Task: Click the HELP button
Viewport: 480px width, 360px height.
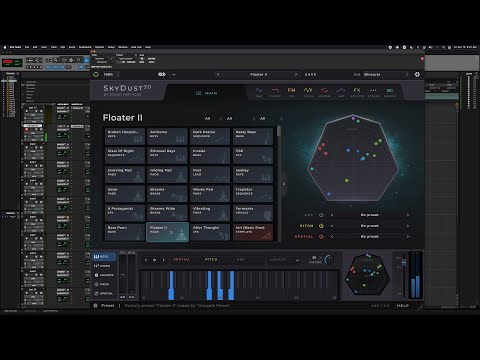Action: 403,305
